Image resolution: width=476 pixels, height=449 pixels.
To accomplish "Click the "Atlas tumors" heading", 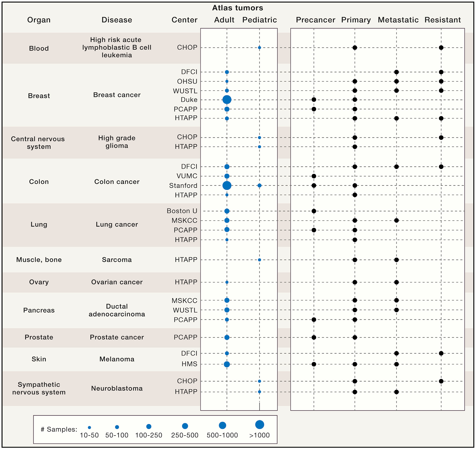I will pos(238,8).
